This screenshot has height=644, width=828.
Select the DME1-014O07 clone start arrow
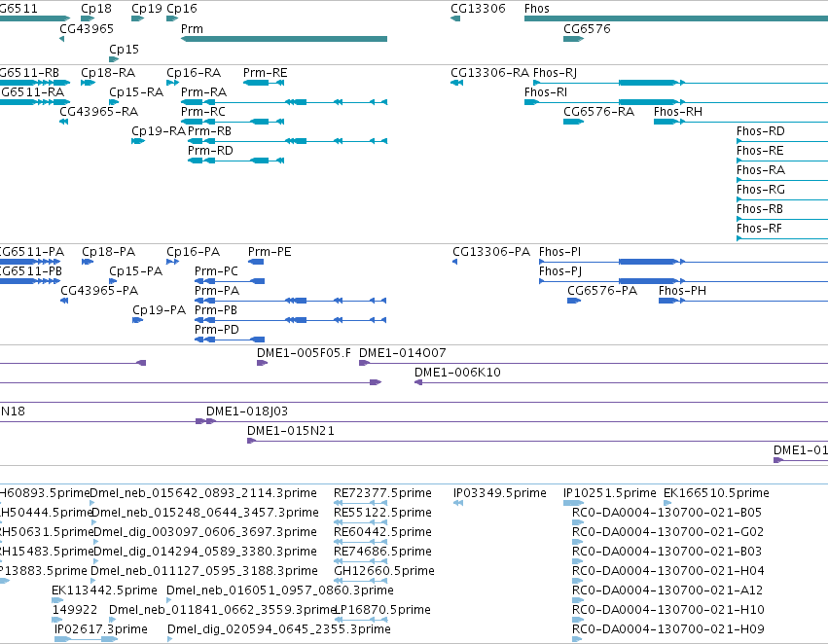(x=364, y=363)
